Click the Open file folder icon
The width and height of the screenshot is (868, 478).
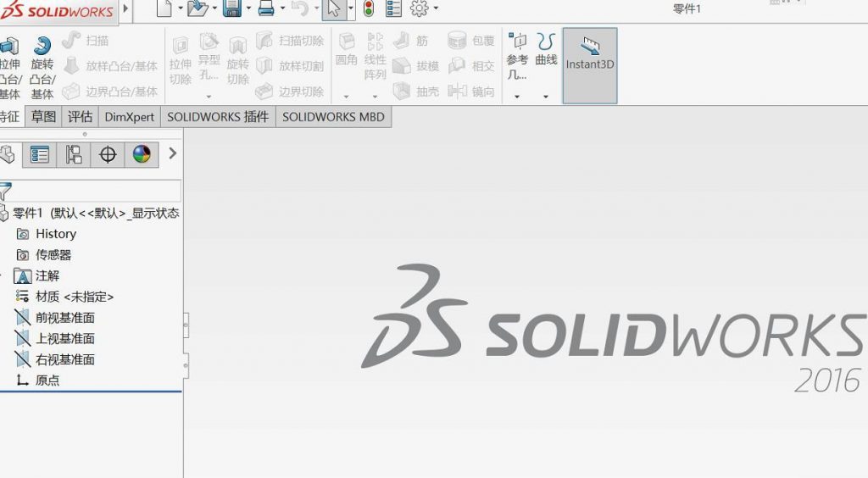197,8
